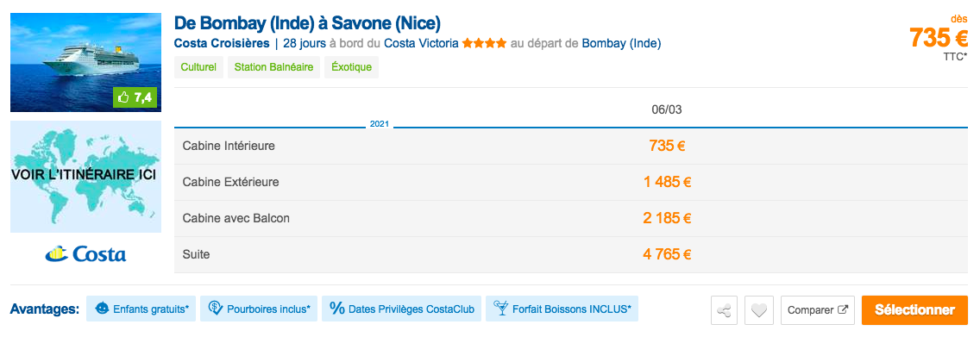This screenshot has width=980, height=337.
Task: Click the cruise ship photo thumbnail
Action: [85, 62]
